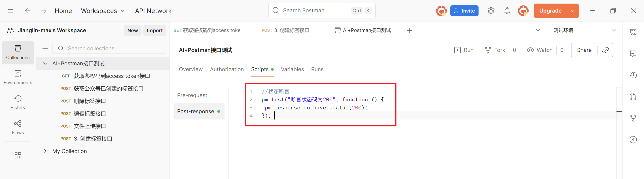The width and height of the screenshot is (644, 179).
Task: Select Post-response script section
Action: pyautogui.click(x=199, y=111)
